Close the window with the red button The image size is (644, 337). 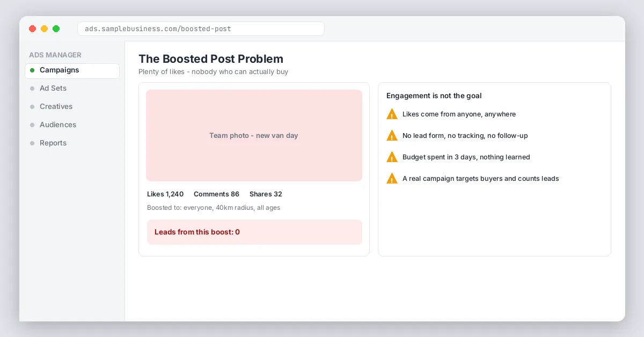point(32,29)
